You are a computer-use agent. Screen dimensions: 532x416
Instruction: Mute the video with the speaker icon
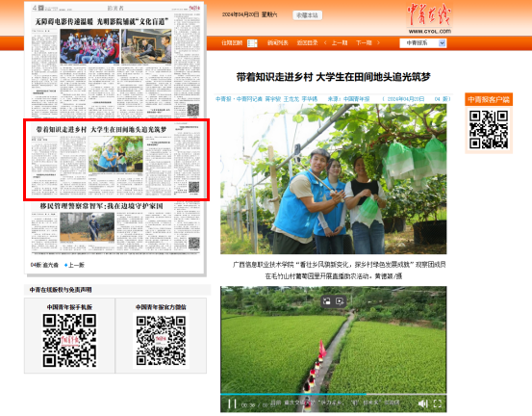coord(422,403)
